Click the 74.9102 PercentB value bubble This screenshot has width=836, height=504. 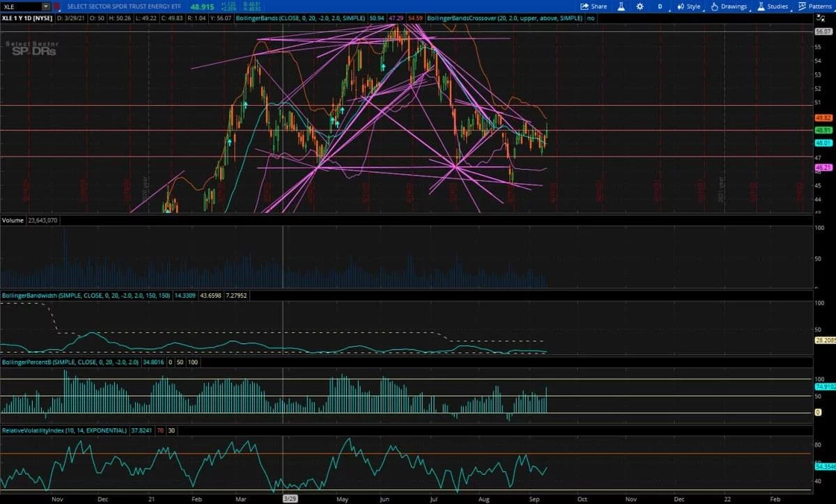coord(825,386)
